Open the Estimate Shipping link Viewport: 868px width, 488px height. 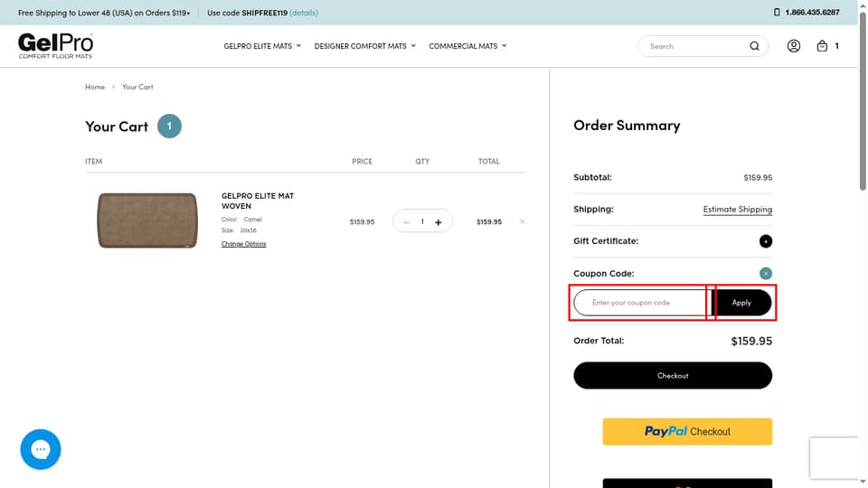tap(738, 209)
